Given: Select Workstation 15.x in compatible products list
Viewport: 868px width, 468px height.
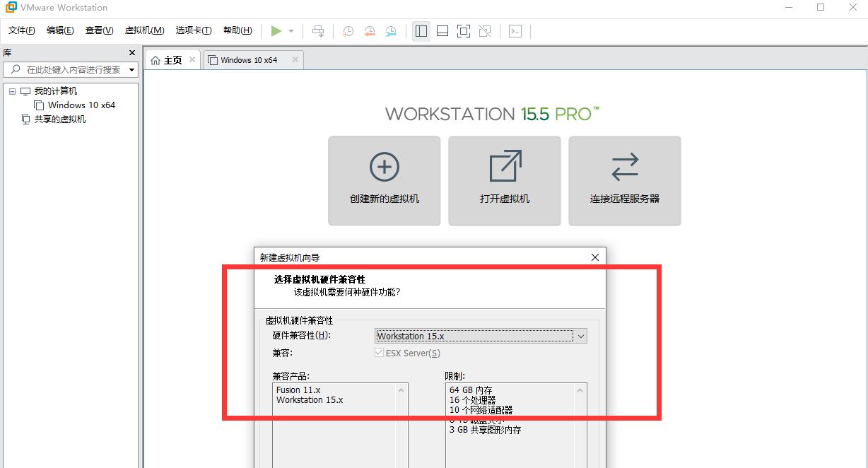Looking at the screenshot, I should [310, 400].
